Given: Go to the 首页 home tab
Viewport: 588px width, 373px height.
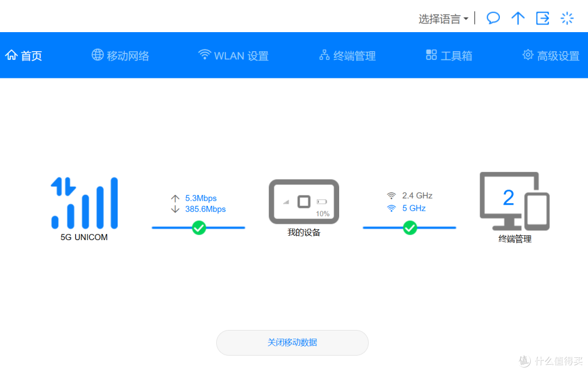Looking at the screenshot, I should (x=23, y=56).
